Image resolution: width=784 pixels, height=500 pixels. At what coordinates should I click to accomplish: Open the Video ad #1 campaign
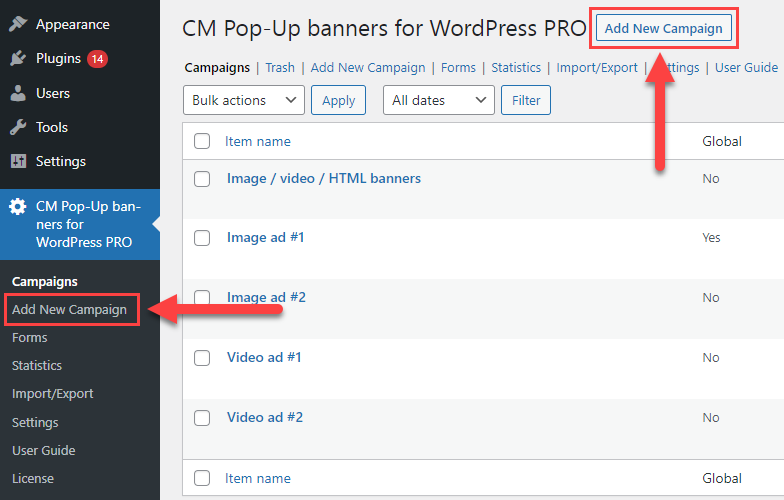[264, 358]
